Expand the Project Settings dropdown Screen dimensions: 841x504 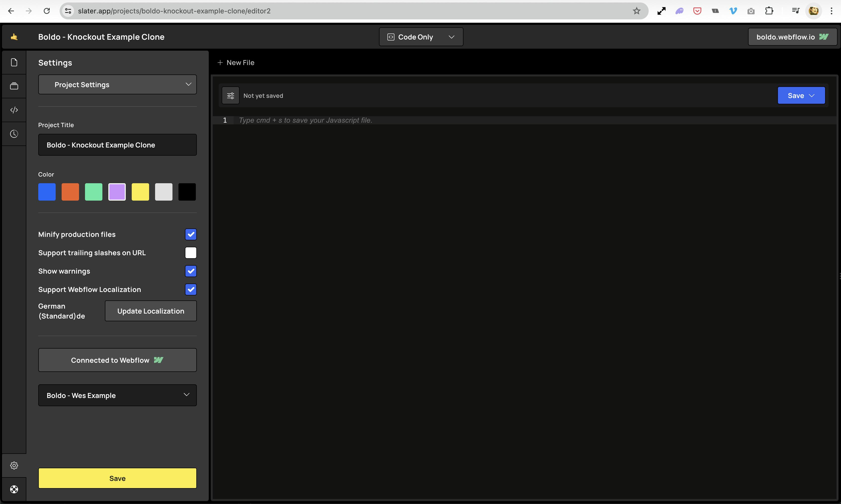click(117, 85)
